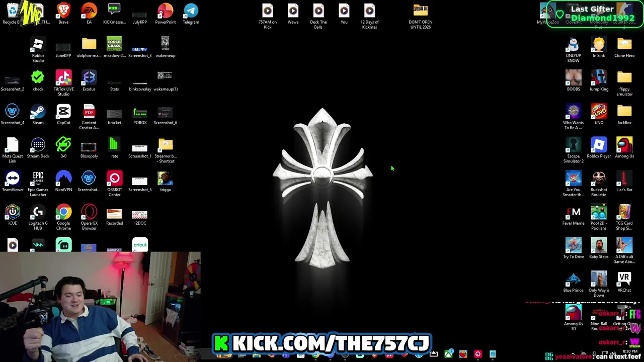Screen dimensions: 644x362
Task: Launch Opera GX Browser
Action: (x=89, y=217)
